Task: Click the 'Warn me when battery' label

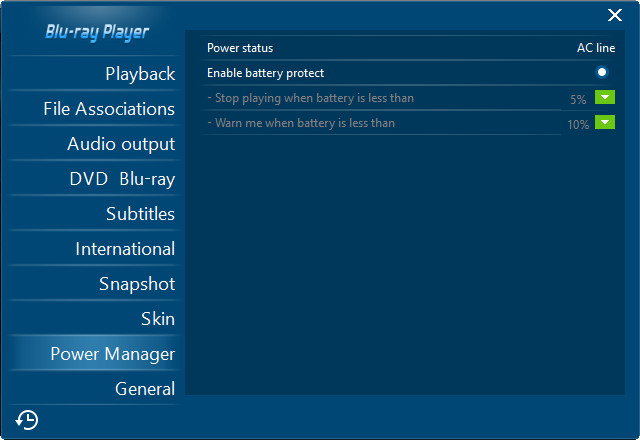Action: [301, 123]
